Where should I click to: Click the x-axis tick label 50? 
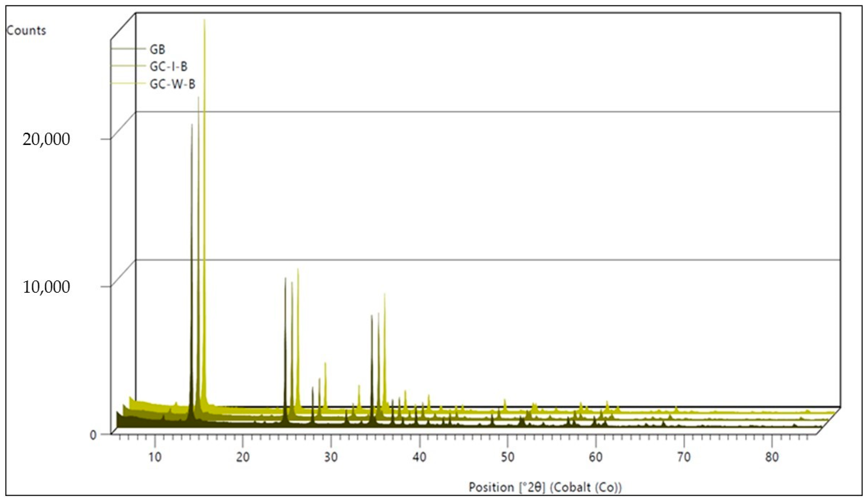click(x=507, y=457)
